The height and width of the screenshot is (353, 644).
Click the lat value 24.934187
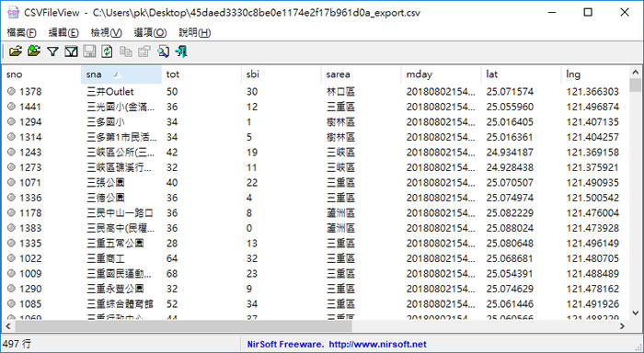pyautogui.click(x=510, y=152)
